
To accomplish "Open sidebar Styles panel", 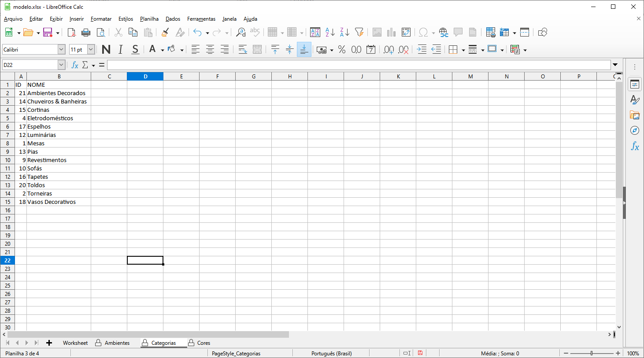I will 635,100.
